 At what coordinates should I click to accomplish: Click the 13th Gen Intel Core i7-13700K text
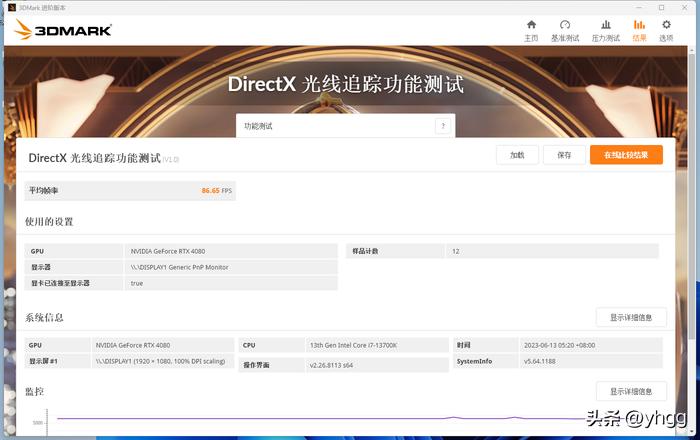tap(354, 345)
